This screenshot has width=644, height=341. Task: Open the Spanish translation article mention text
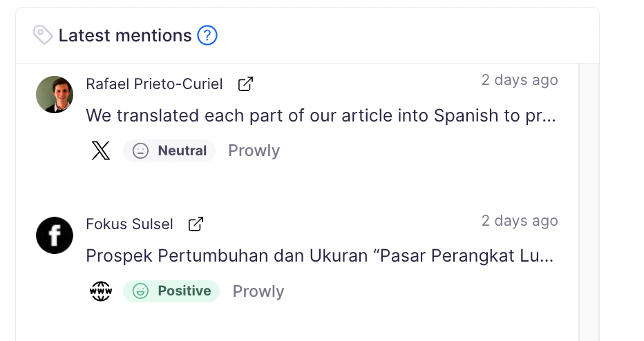pyautogui.click(x=321, y=115)
